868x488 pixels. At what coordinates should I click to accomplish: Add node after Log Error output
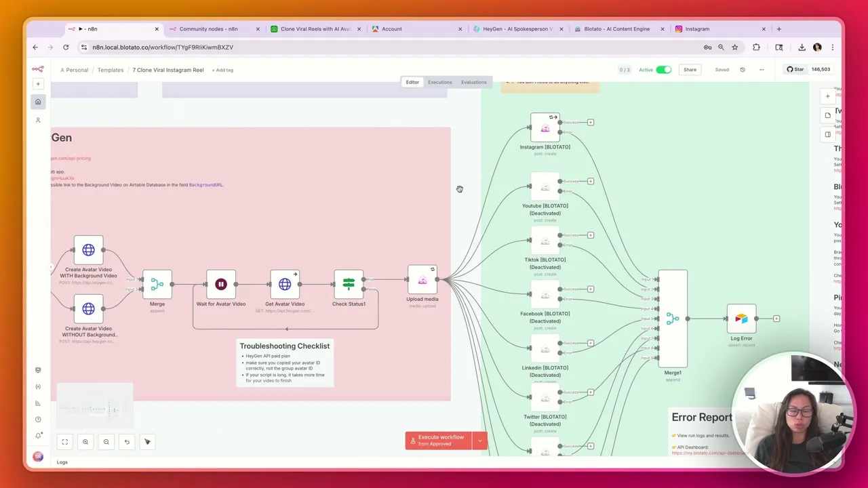(x=776, y=319)
